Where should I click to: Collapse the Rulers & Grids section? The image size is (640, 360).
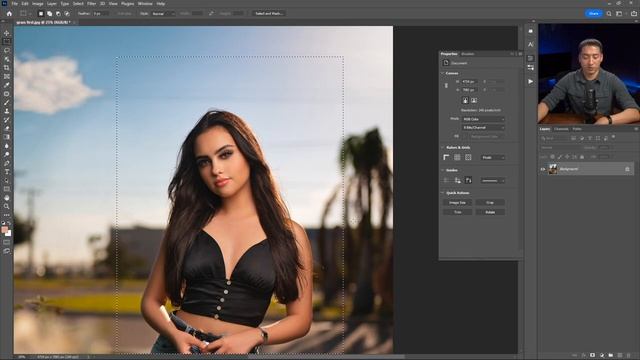(442, 147)
